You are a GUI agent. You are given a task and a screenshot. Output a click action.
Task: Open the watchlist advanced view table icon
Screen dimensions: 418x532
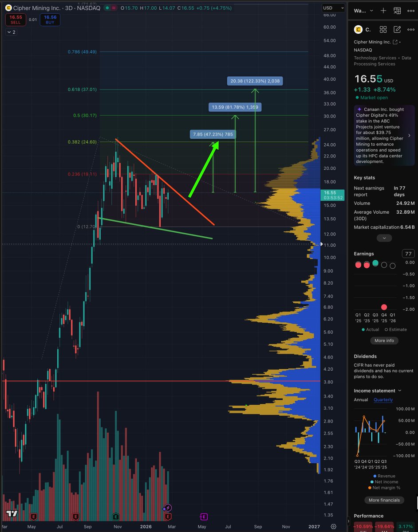(397, 11)
